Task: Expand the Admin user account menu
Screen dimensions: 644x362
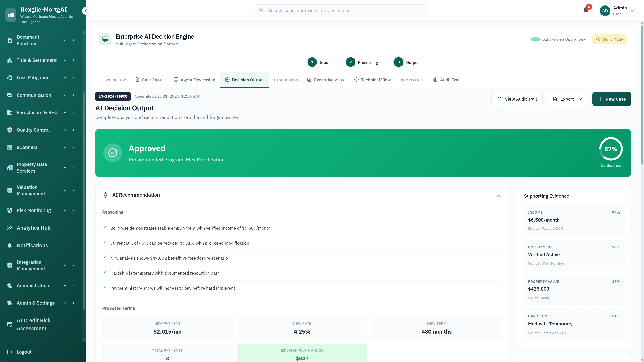Action: tap(632, 11)
